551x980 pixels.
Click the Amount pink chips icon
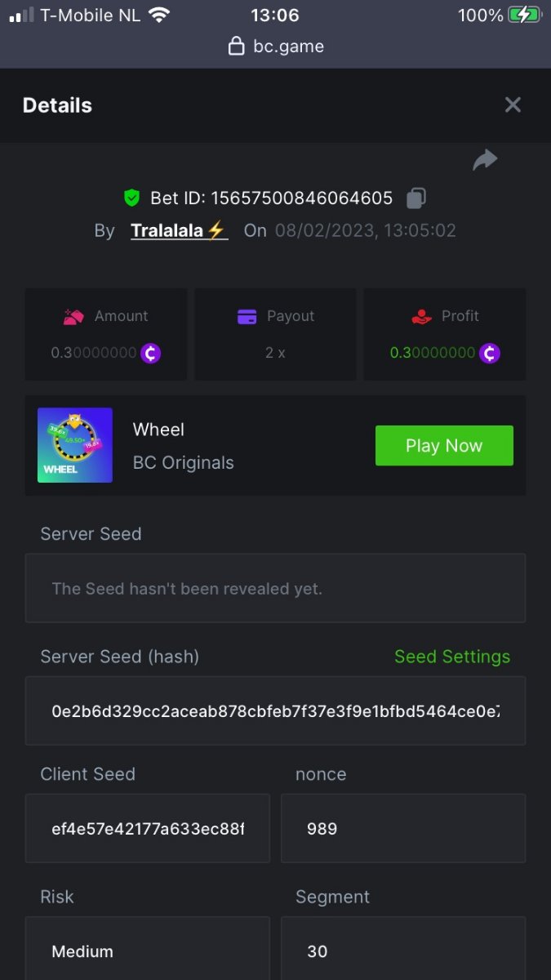(74, 316)
